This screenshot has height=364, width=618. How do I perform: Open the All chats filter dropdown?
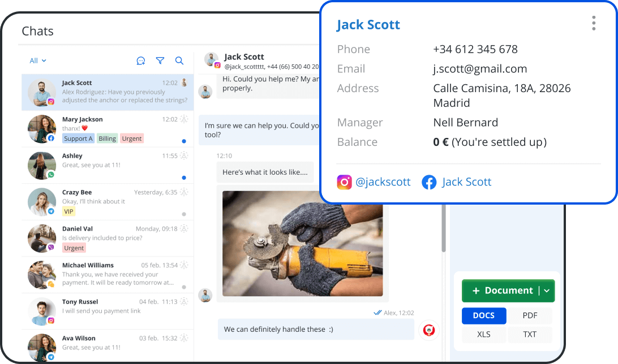(x=37, y=60)
